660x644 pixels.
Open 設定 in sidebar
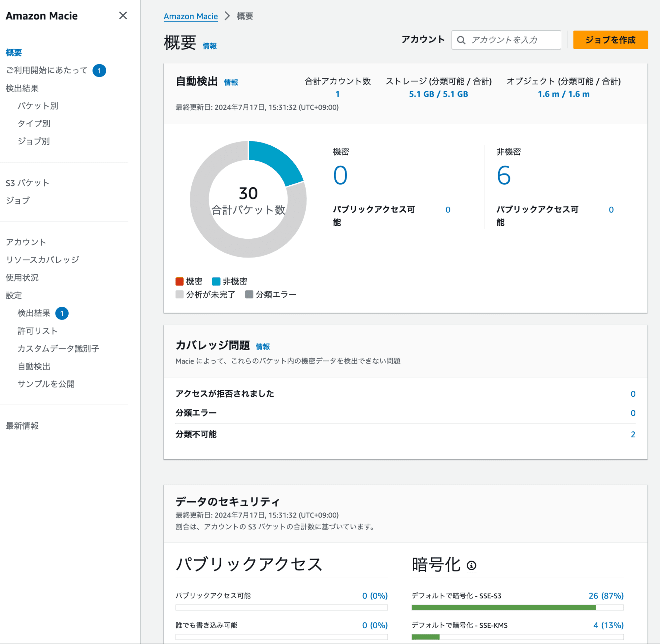click(x=14, y=295)
